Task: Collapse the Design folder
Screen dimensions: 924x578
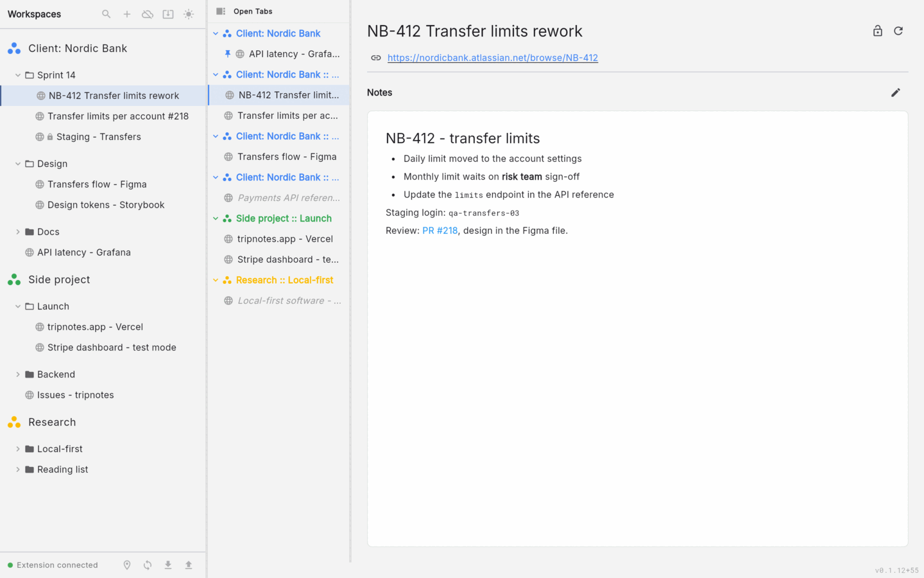Action: pyautogui.click(x=18, y=164)
